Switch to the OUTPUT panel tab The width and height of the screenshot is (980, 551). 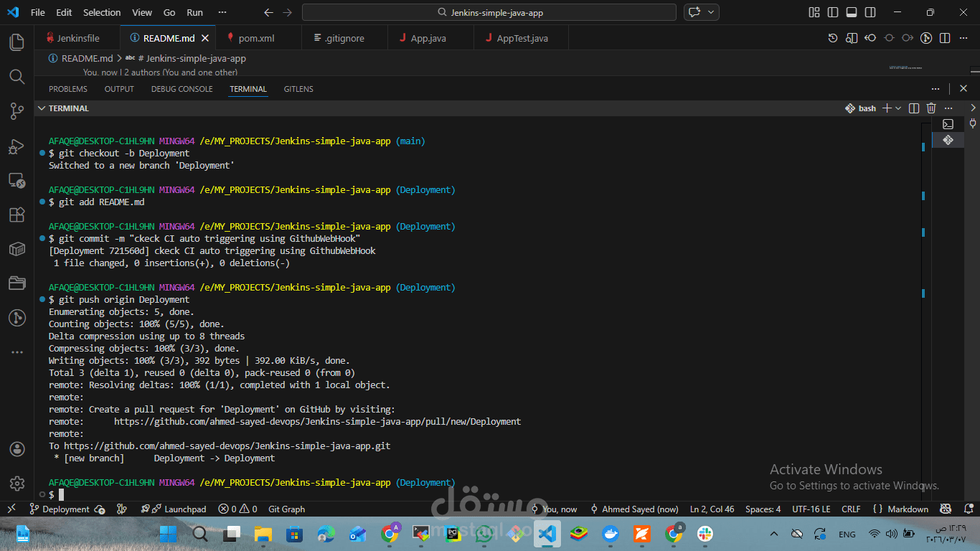click(119, 89)
